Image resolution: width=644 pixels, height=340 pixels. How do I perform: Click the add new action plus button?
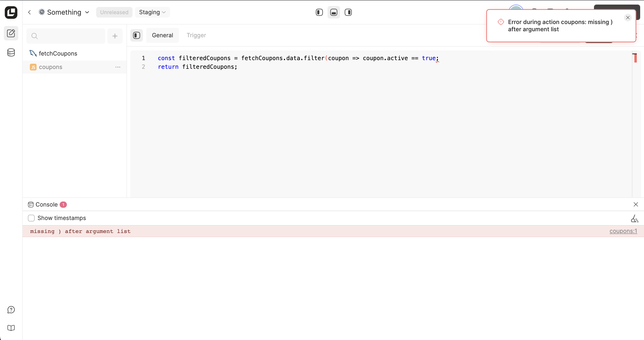pos(115,36)
